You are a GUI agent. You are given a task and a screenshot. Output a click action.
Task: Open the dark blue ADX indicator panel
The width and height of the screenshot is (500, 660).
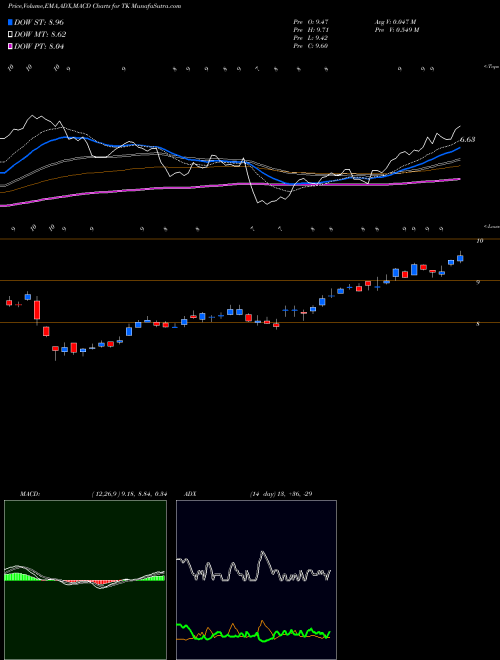pyautogui.click(x=256, y=580)
